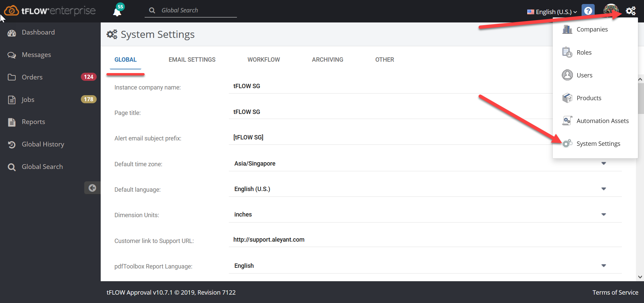Open Jobs in the sidebar
The width and height of the screenshot is (644, 303).
tap(28, 100)
